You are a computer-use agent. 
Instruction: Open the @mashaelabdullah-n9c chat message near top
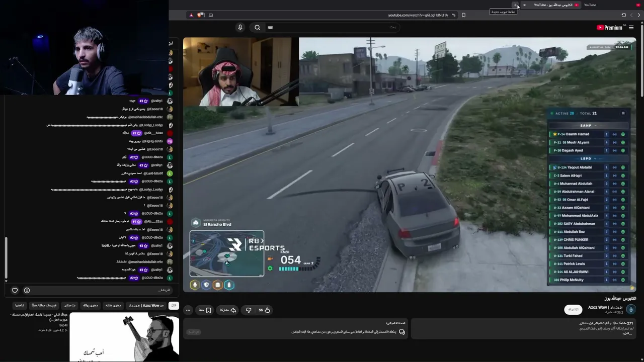(125, 117)
